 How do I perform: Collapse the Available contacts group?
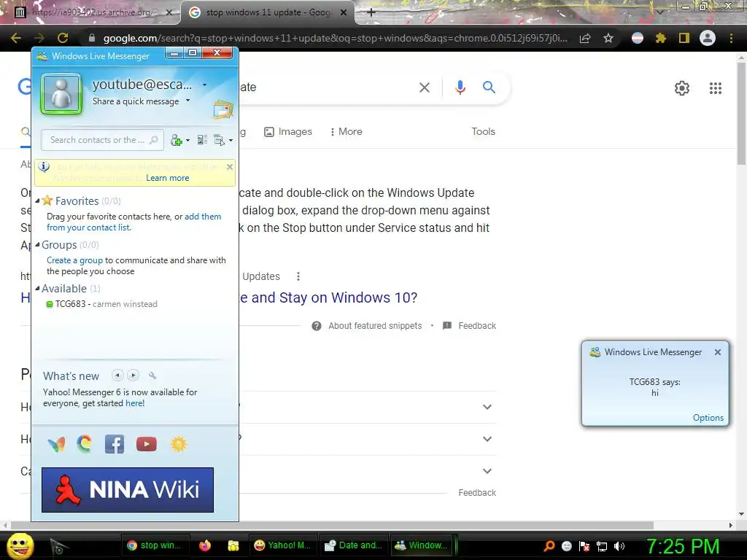pos(38,289)
